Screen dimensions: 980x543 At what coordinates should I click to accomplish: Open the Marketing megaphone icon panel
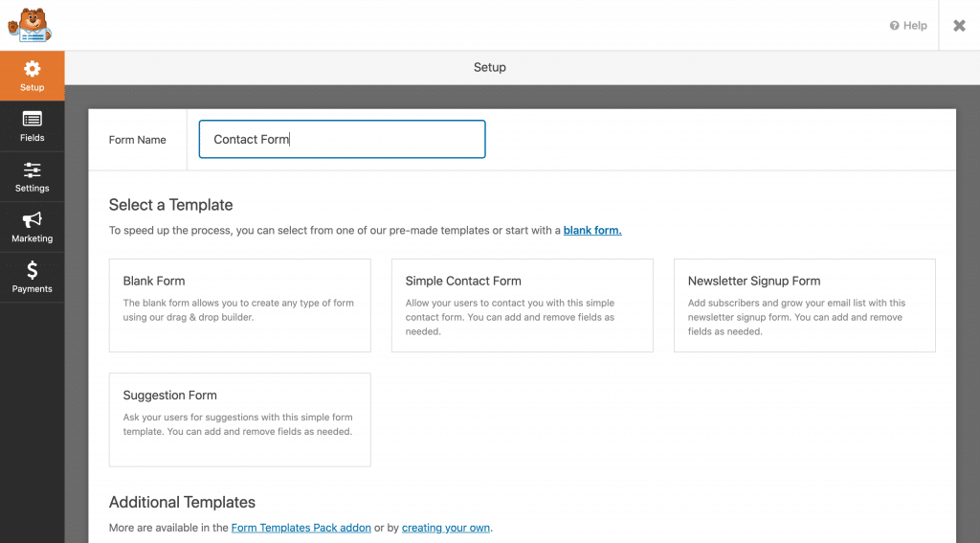(x=32, y=227)
